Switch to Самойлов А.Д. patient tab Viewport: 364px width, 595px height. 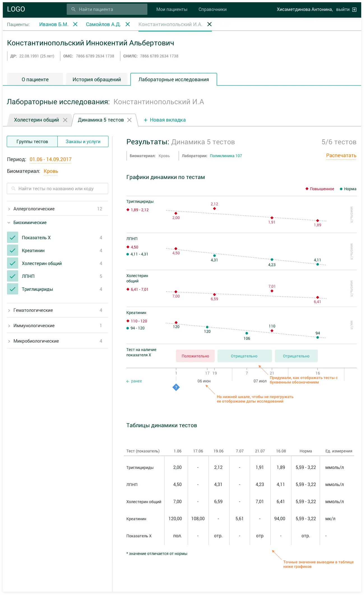pos(103,24)
